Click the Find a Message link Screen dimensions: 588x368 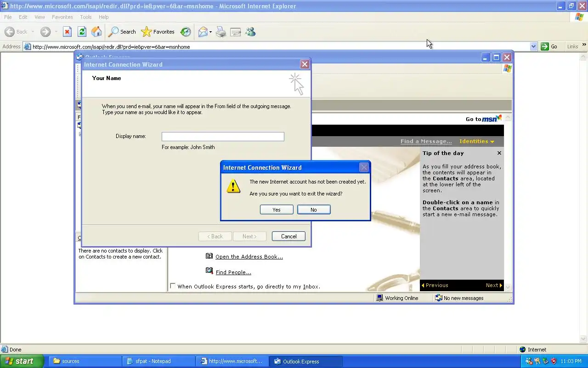[x=426, y=141]
